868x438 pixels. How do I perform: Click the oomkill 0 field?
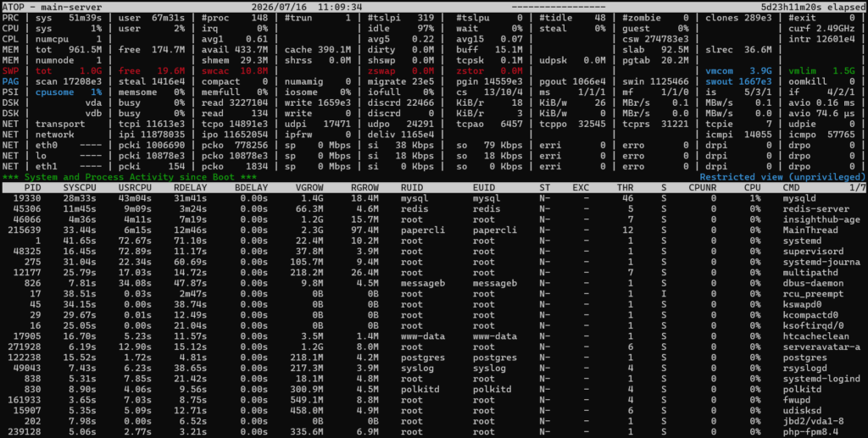pos(821,81)
